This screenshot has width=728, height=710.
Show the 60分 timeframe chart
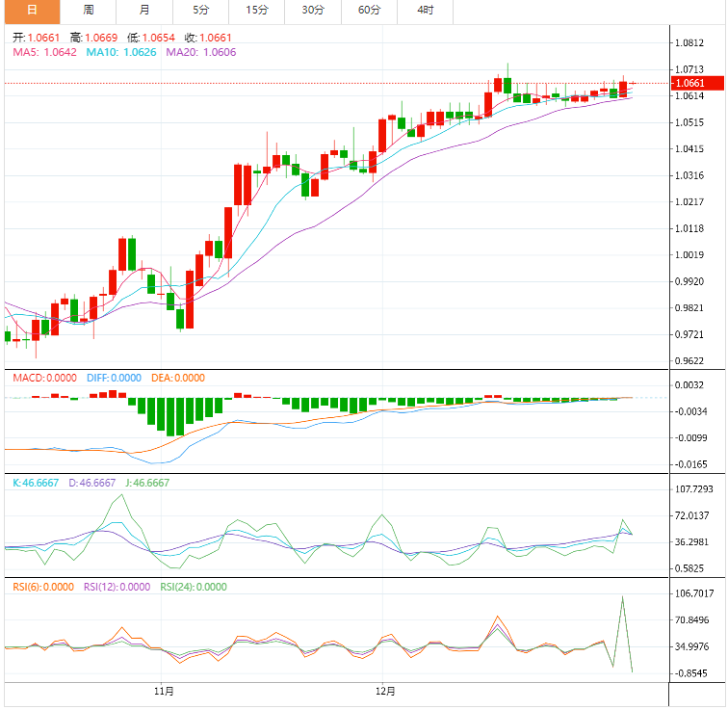pos(369,11)
